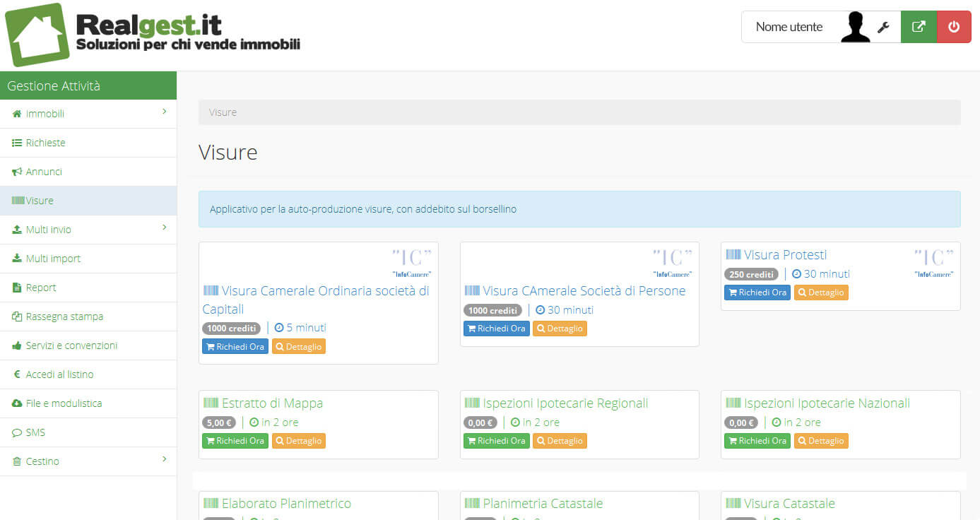Viewport: 980px width, 520px height.
Task: Request Ispezioni Ipotecarie Nazionali now
Action: point(757,441)
